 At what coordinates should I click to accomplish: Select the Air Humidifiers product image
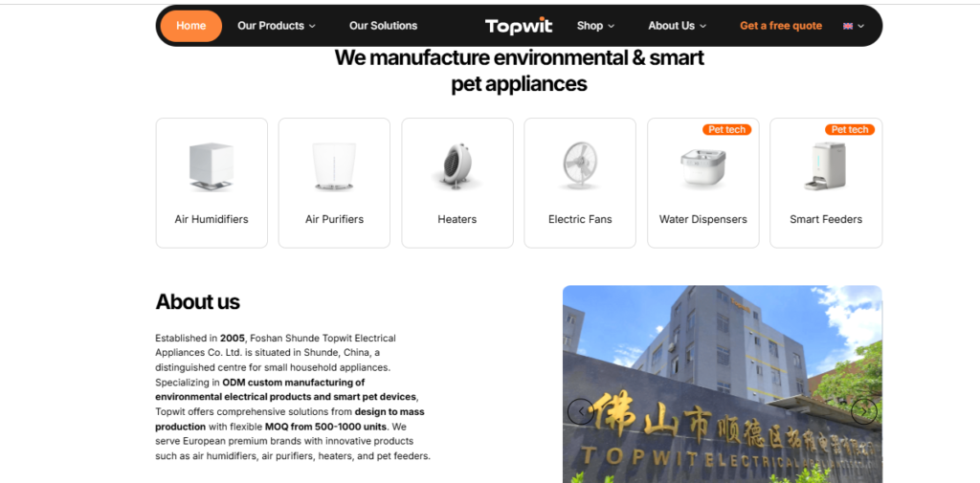[x=212, y=166]
